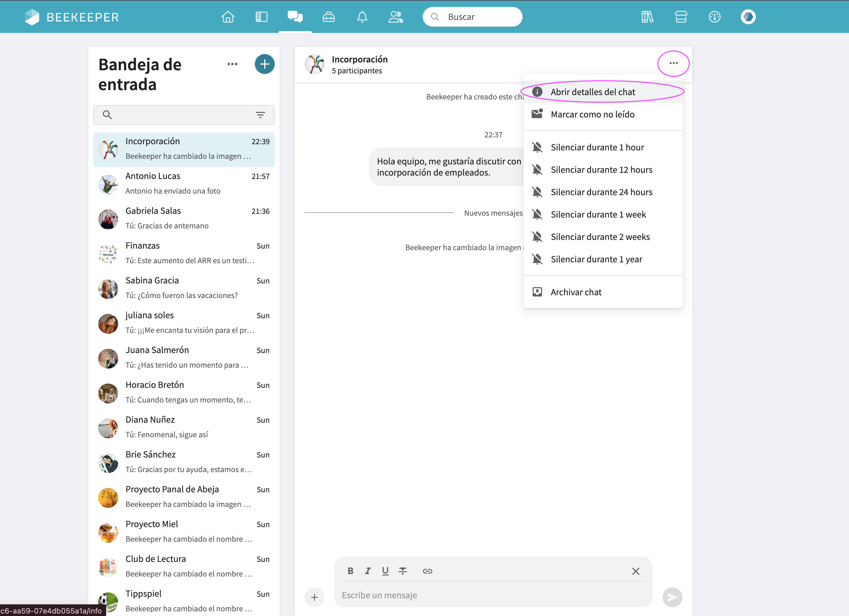Open the marketplace store icon
Screen dimensions: 849x616
pyautogui.click(x=681, y=17)
